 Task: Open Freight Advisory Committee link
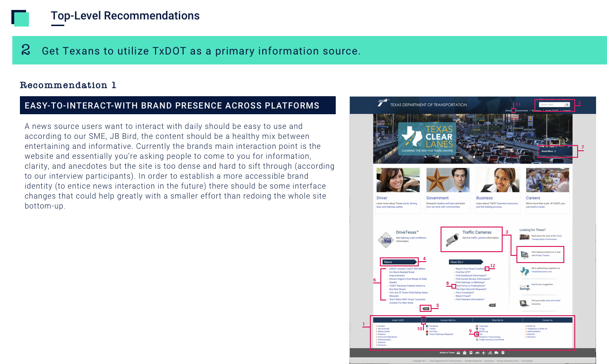(491, 340)
